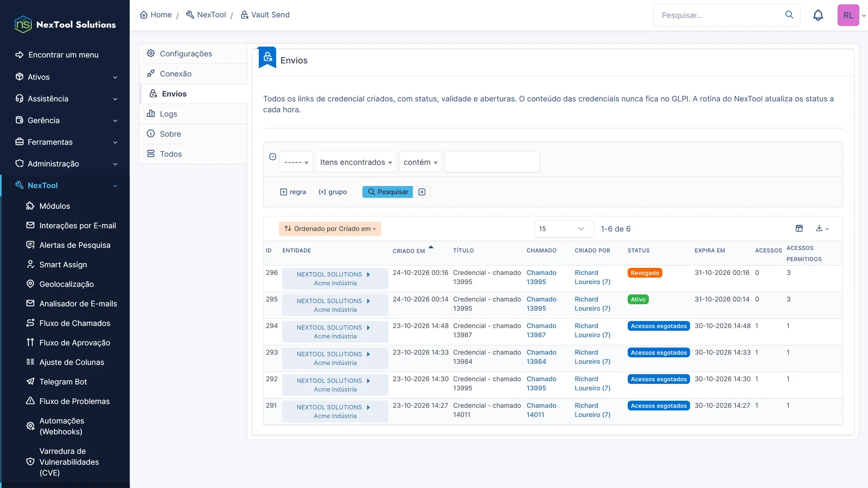Add a search rule with 'regra'
The width and height of the screenshot is (868, 488).
tap(293, 192)
